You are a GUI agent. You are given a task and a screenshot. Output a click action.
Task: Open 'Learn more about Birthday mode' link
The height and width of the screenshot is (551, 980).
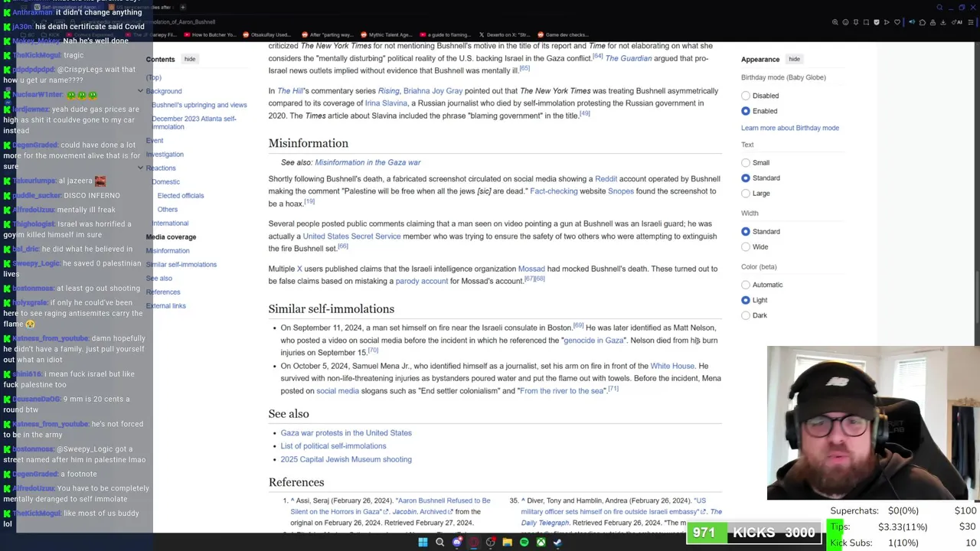pos(790,128)
